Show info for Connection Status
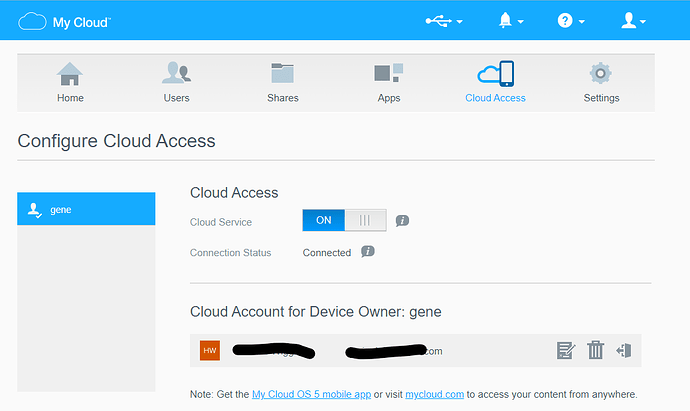This screenshot has width=690, height=411. (368, 251)
